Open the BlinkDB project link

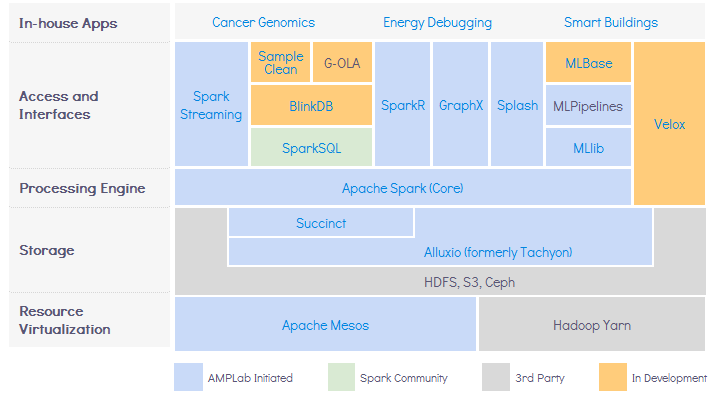(311, 106)
